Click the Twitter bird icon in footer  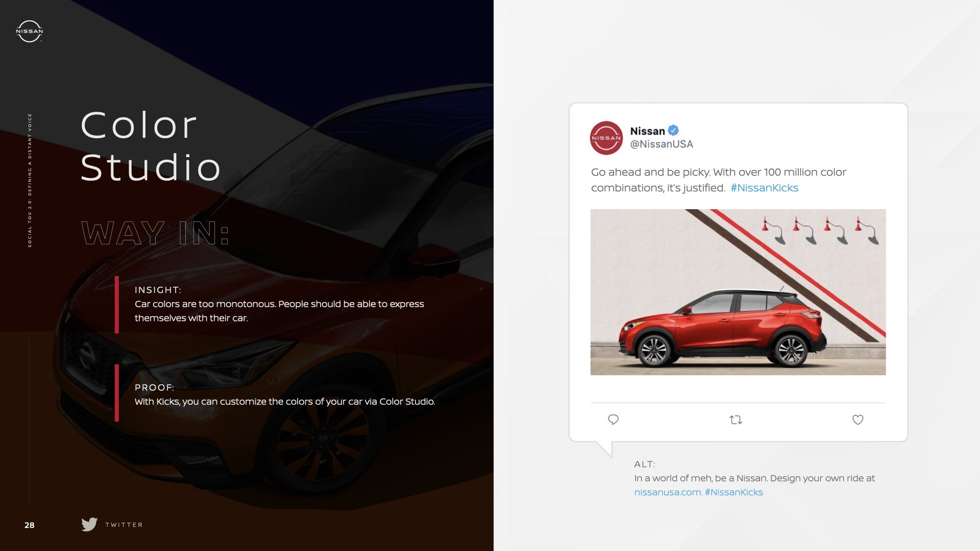89,524
